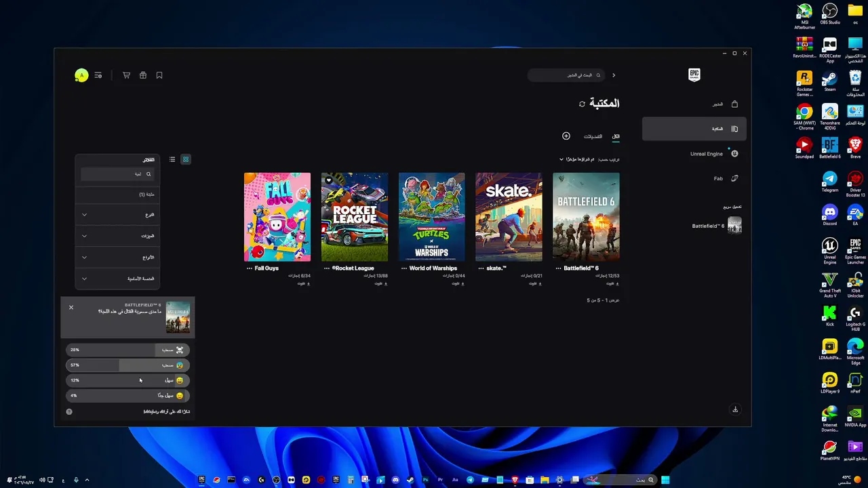The width and height of the screenshot is (868, 488).
Task: Open the Fall Guys cover thumbnail
Action: [x=277, y=217]
